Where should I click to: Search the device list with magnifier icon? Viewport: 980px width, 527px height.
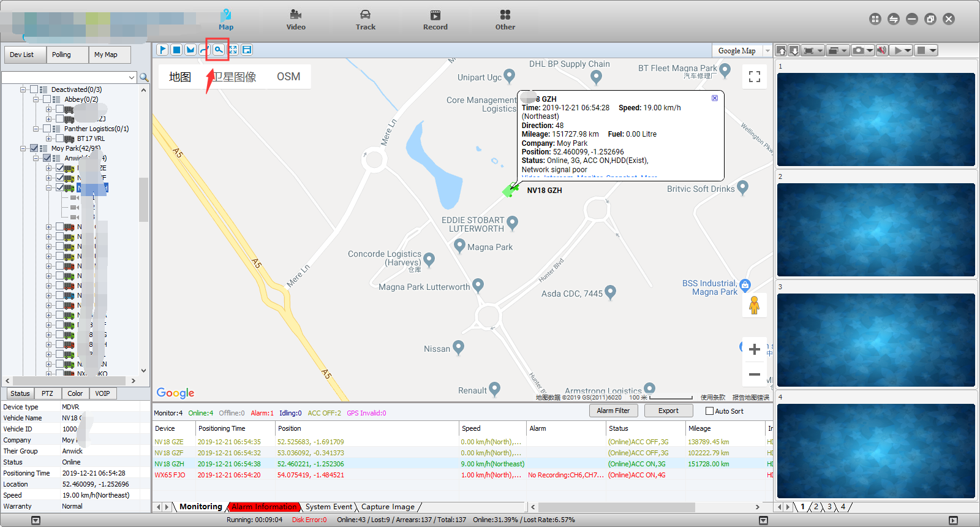(x=144, y=77)
